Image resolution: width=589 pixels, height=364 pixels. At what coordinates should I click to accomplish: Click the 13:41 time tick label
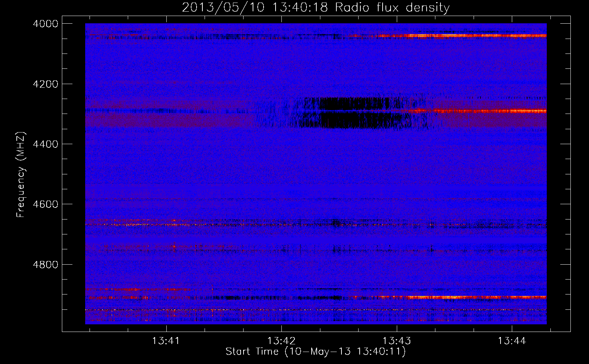point(166,341)
